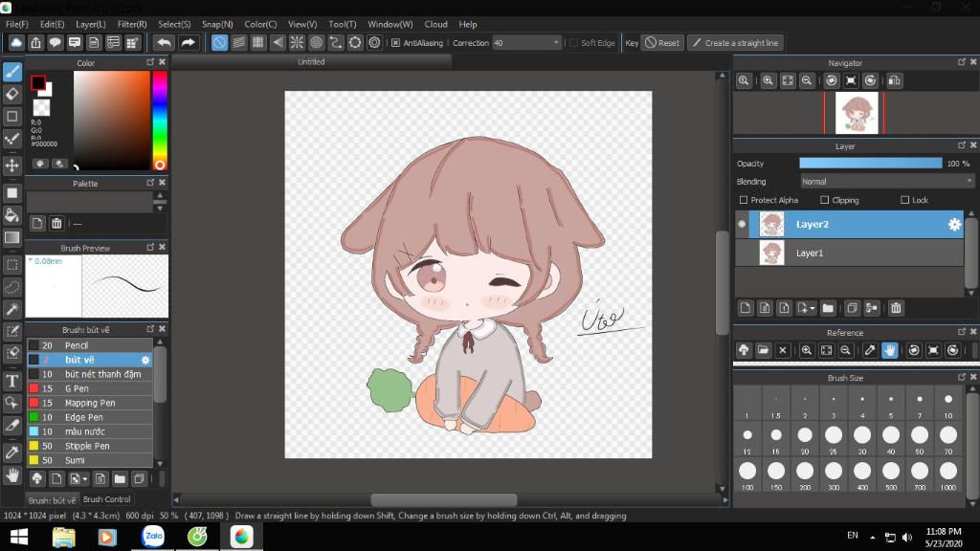The width and height of the screenshot is (980, 551).
Task: Switch to the Untitled canvas tab
Action: (311, 61)
